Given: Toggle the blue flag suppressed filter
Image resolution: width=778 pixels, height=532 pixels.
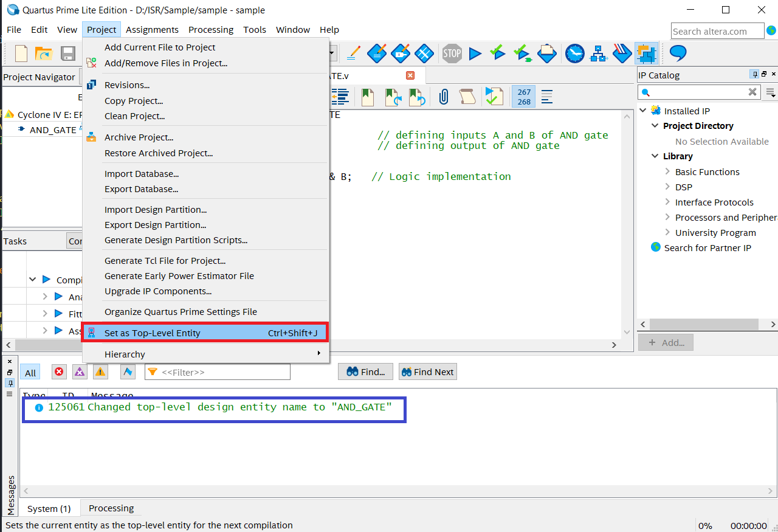Looking at the screenshot, I should [x=128, y=371].
